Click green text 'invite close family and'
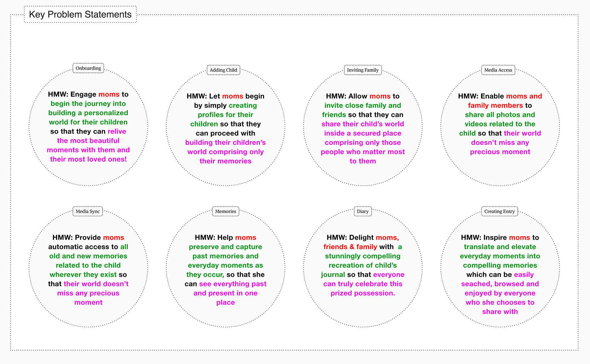Screen dimensions: 590x364 [363, 105]
